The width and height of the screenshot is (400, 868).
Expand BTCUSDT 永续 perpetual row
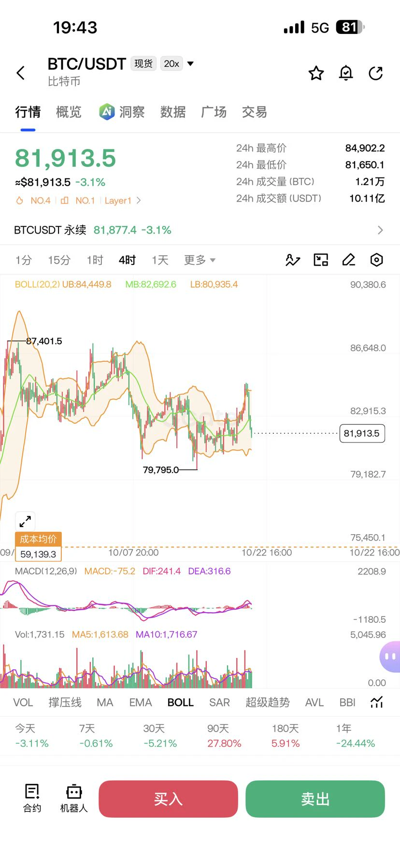point(200,230)
